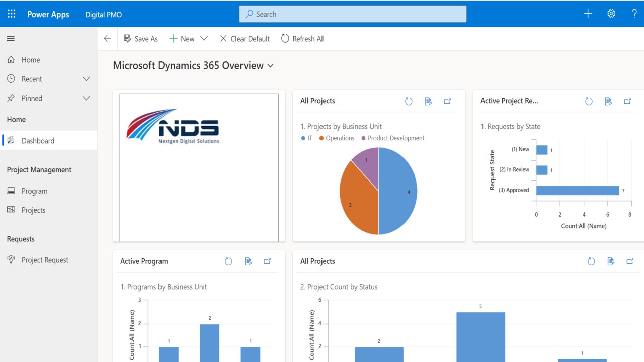Refresh the top All Projects pie chart
644x362 pixels.
[x=409, y=101]
